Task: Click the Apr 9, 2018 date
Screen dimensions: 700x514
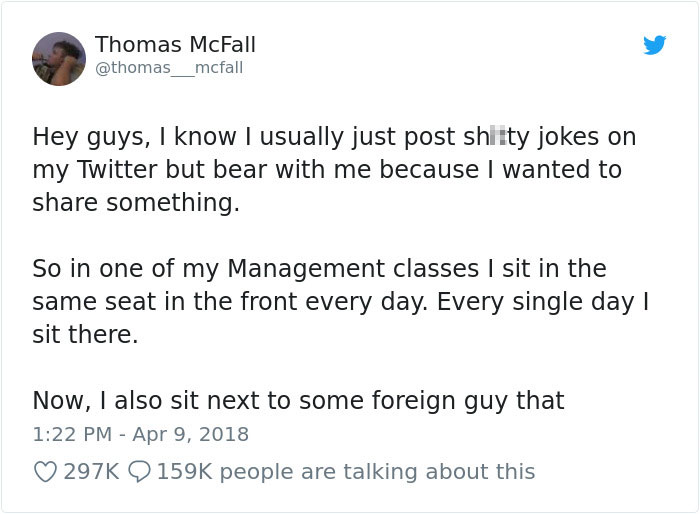Action: pyautogui.click(x=190, y=434)
